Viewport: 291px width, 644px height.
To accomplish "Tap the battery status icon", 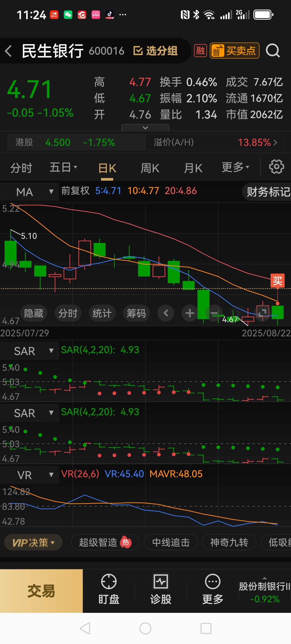I will (263, 15).
